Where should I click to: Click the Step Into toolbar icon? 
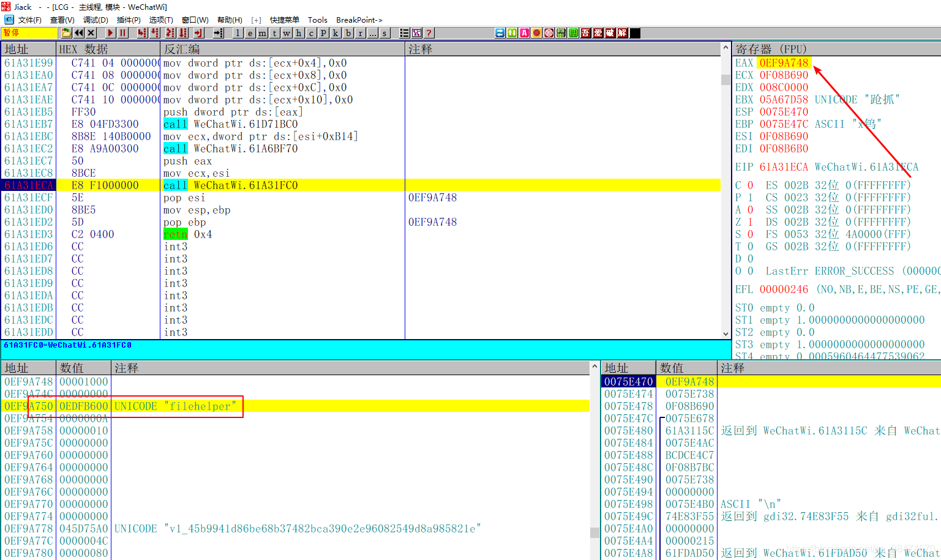142,33
